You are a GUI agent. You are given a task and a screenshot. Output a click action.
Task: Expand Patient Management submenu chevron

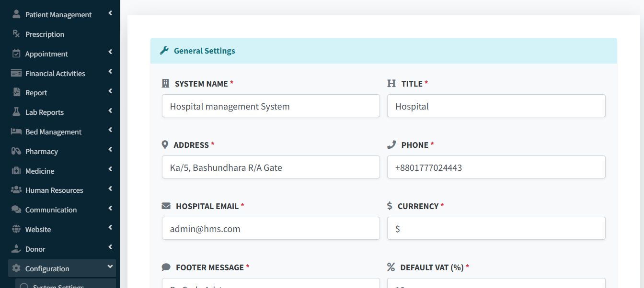point(110,13)
